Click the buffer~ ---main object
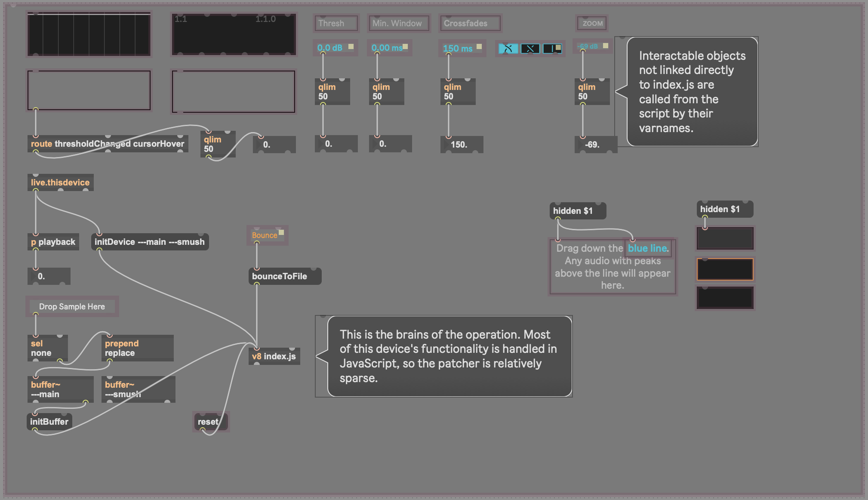868x500 pixels. (60, 389)
